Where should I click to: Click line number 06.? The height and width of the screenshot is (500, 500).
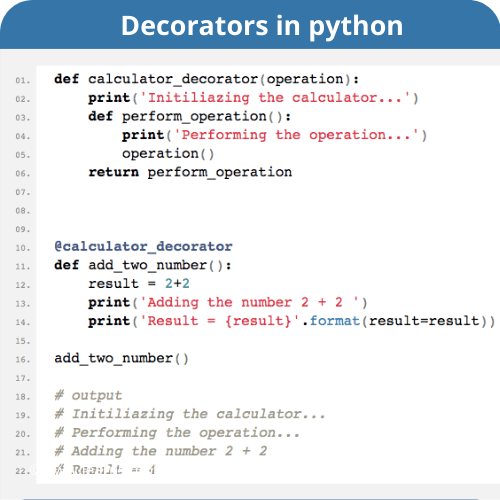click(23, 174)
